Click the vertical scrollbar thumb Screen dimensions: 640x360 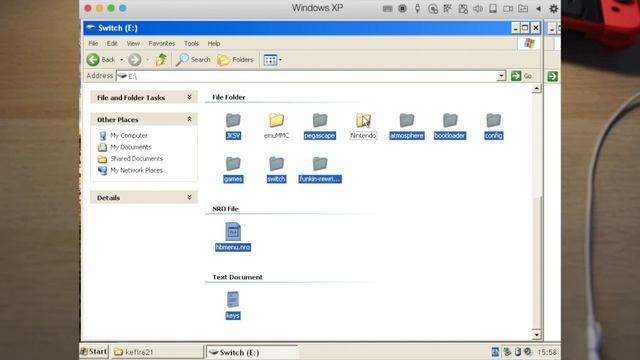[537, 262]
